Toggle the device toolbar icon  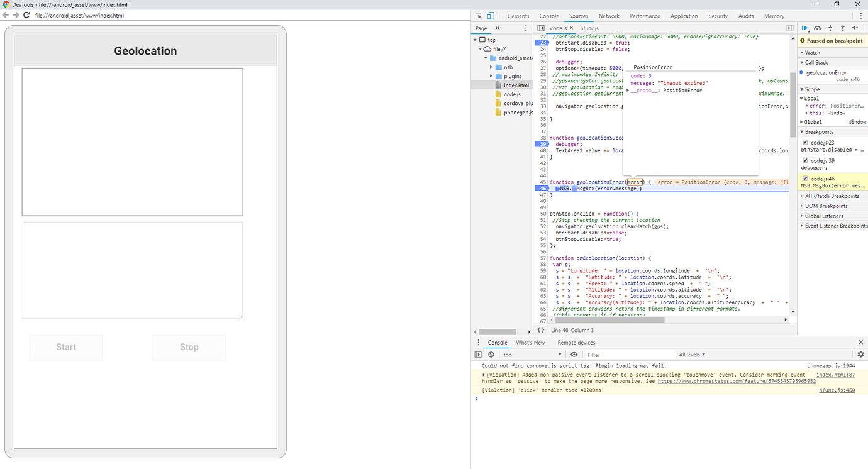point(491,14)
